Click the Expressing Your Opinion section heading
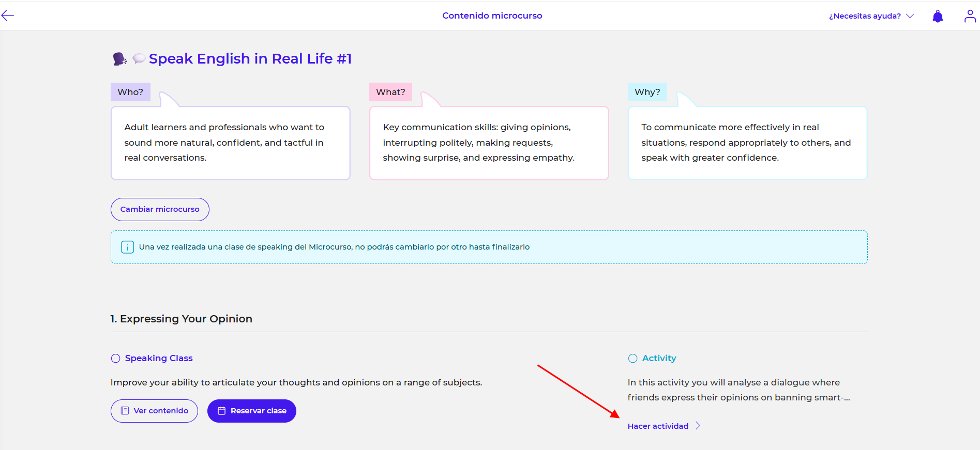This screenshot has height=450, width=980. (x=182, y=319)
